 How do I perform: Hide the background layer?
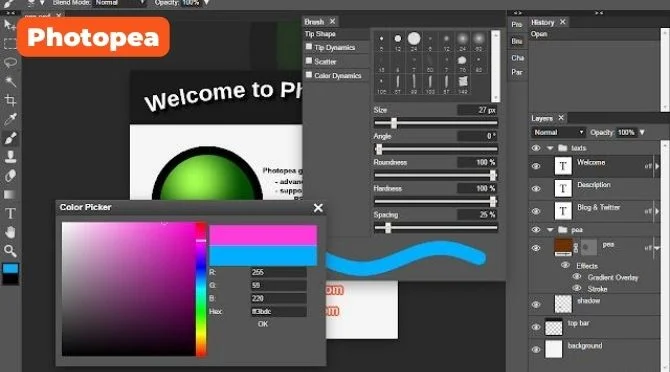tap(536, 350)
